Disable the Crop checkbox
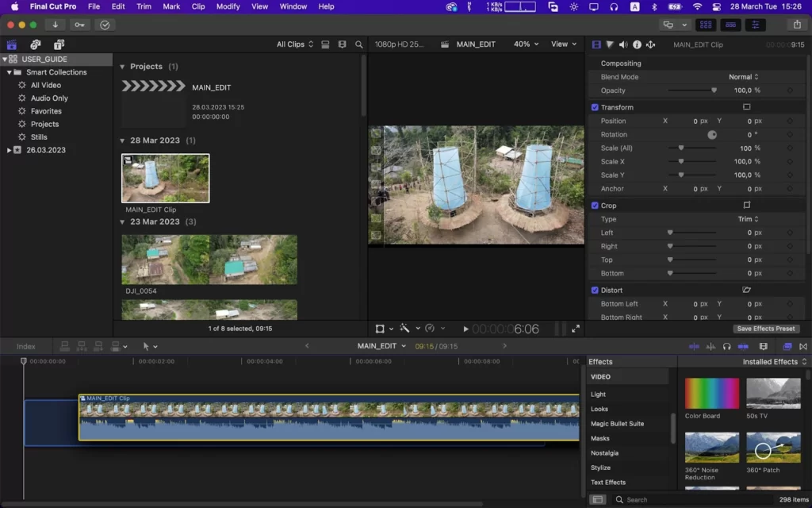 coord(595,206)
